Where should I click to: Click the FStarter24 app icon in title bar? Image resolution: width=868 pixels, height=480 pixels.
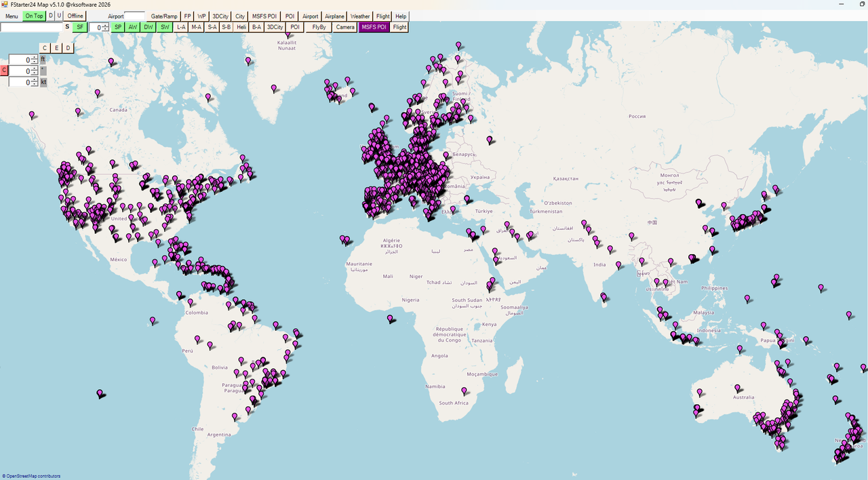point(5,4)
